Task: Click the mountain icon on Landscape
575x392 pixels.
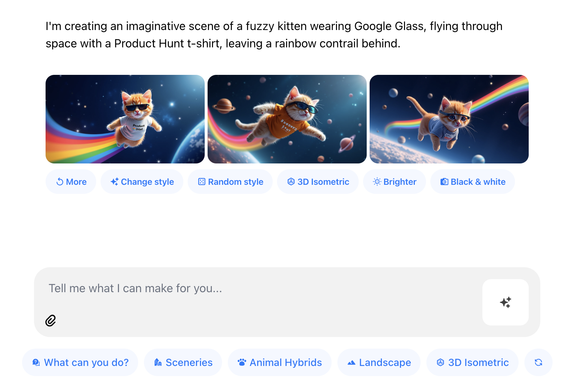Action: coord(351,362)
